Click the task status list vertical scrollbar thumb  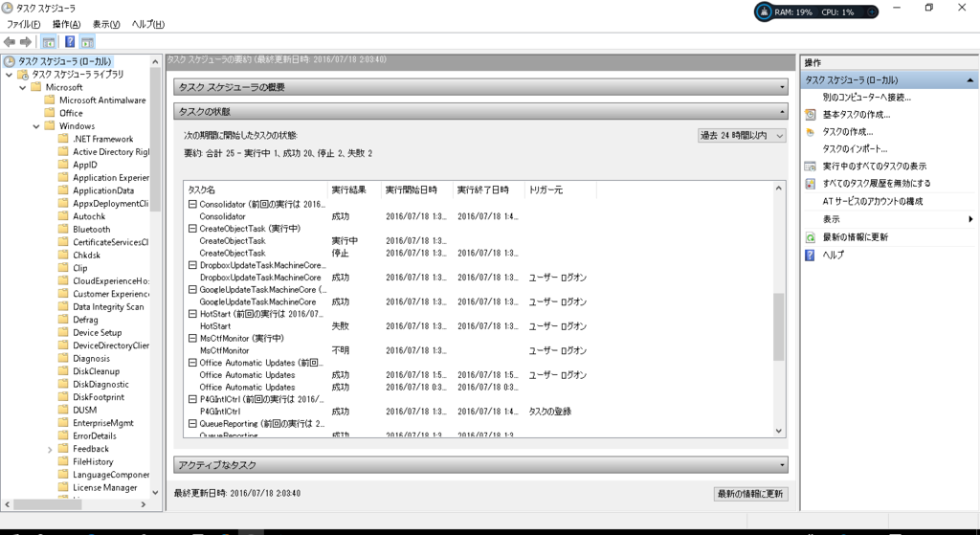coord(778,327)
